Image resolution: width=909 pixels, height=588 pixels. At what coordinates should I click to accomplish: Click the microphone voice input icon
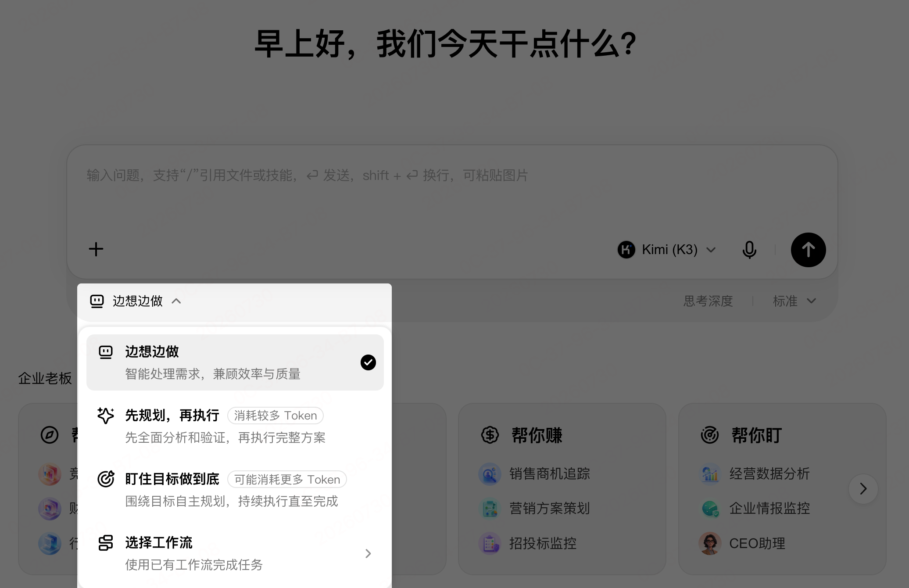point(749,250)
